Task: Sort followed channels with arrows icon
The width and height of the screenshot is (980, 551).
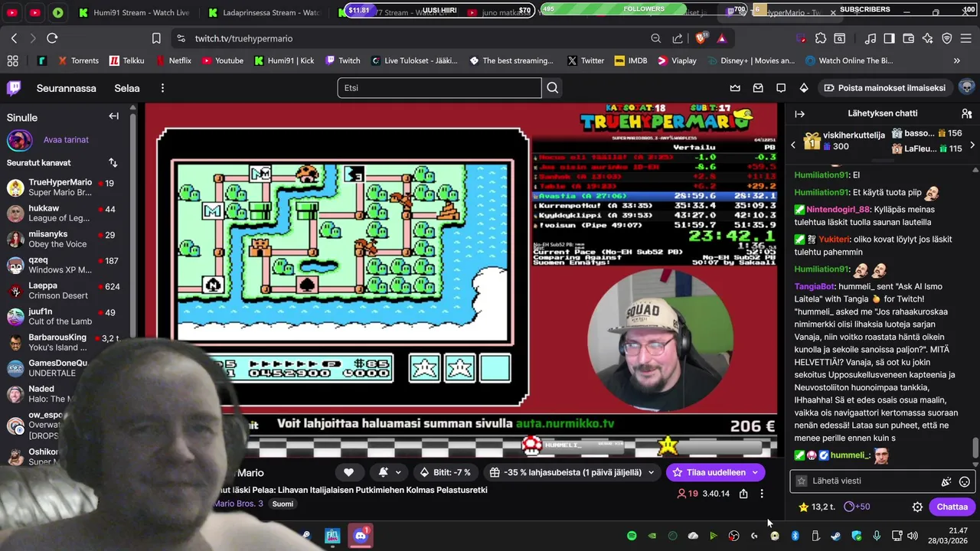Action: (113, 162)
